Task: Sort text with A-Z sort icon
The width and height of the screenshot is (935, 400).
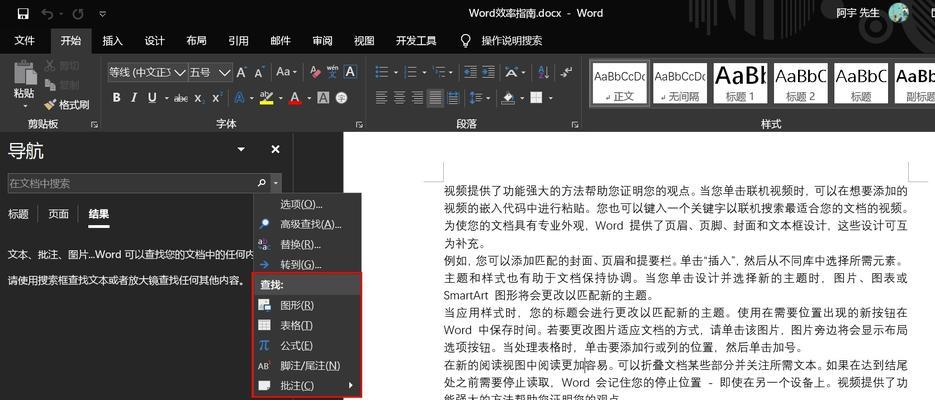Action: pos(543,72)
